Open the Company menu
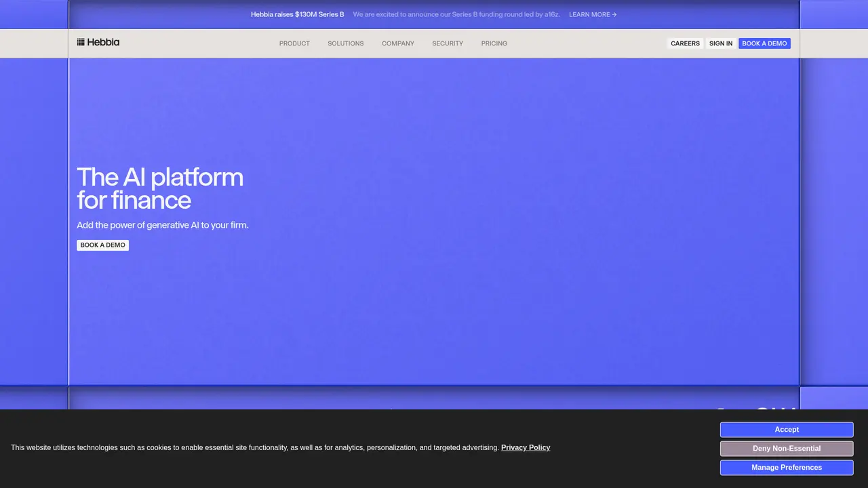This screenshot has width=868, height=488. [x=398, y=43]
